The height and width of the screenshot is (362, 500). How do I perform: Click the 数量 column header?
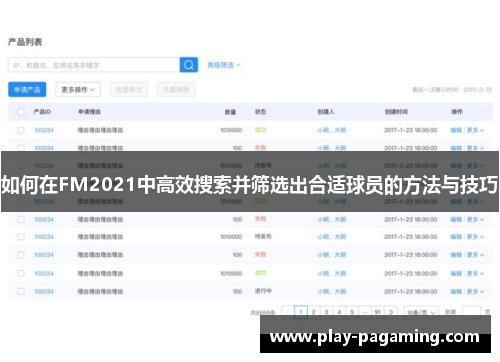coord(230,112)
